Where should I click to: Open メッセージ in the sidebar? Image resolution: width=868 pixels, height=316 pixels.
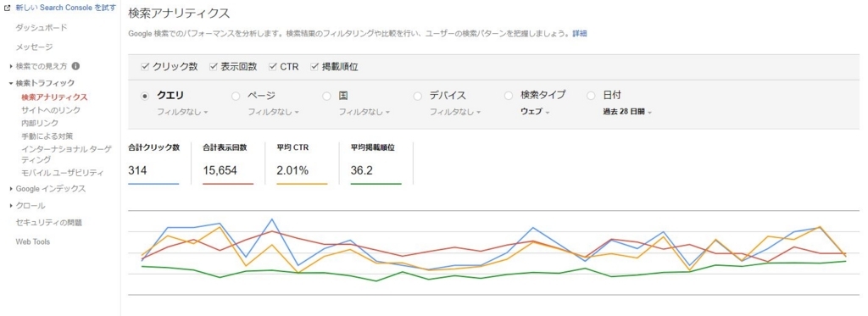click(34, 47)
